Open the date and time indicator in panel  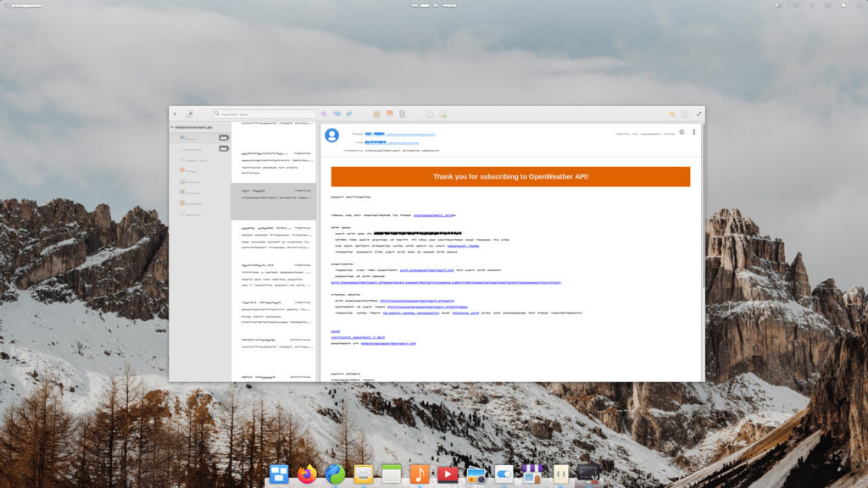pyautogui.click(x=434, y=6)
